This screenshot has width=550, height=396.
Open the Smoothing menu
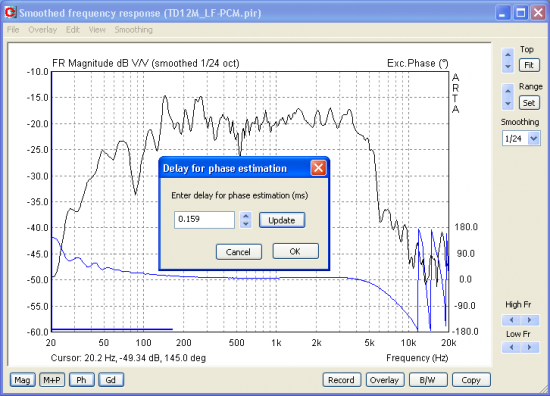[x=133, y=30]
